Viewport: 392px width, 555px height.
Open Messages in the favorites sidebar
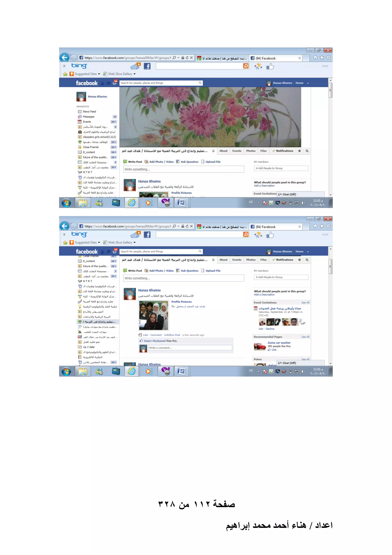tap(88, 116)
